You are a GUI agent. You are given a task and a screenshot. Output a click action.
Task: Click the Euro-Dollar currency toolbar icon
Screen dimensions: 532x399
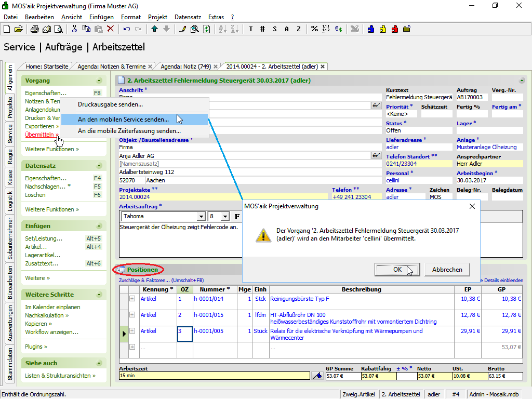pyautogui.click(x=338, y=29)
